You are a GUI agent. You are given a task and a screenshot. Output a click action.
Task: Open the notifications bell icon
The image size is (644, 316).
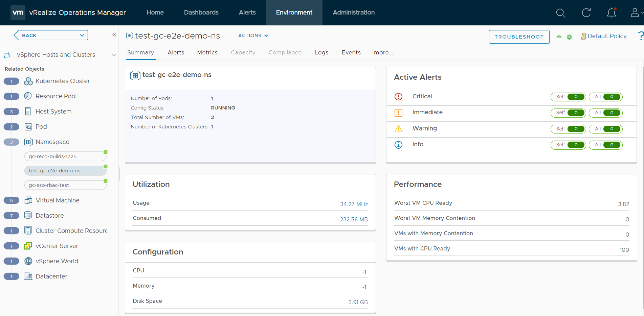(611, 13)
